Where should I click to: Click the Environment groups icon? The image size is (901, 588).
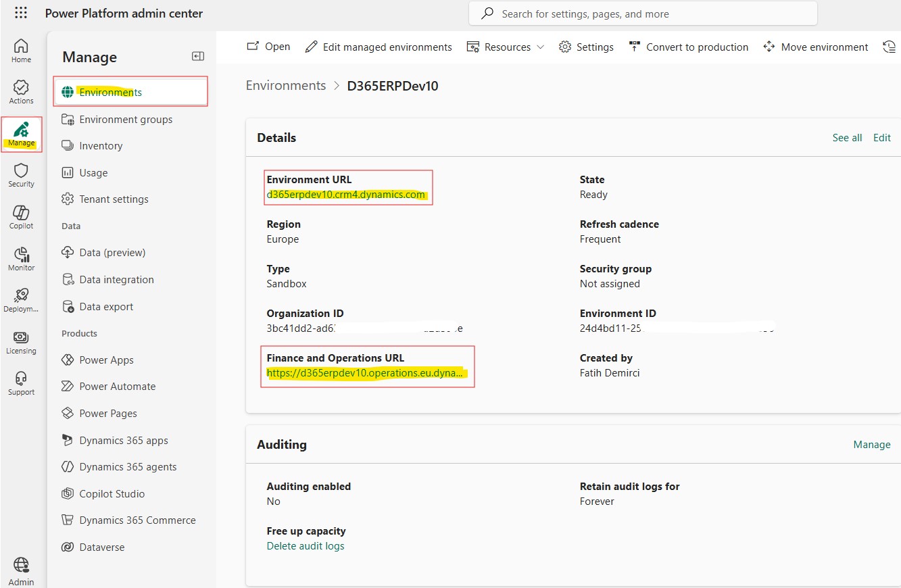(x=68, y=120)
